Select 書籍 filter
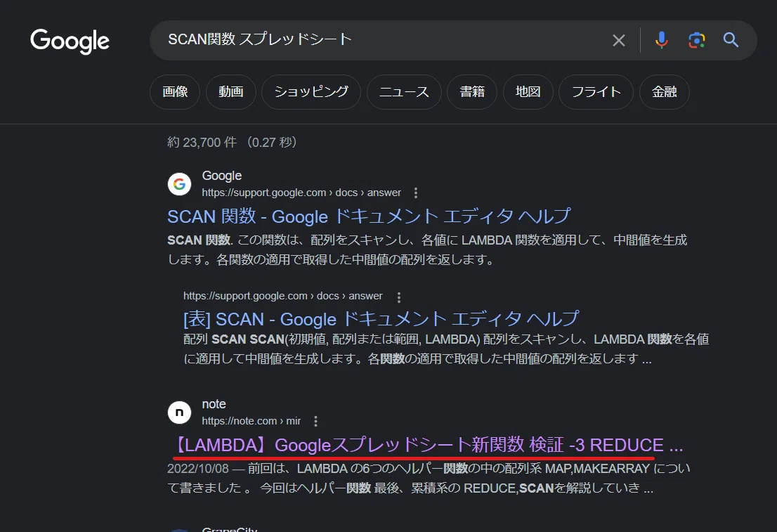Image resolution: width=777 pixels, height=532 pixels. point(472,92)
